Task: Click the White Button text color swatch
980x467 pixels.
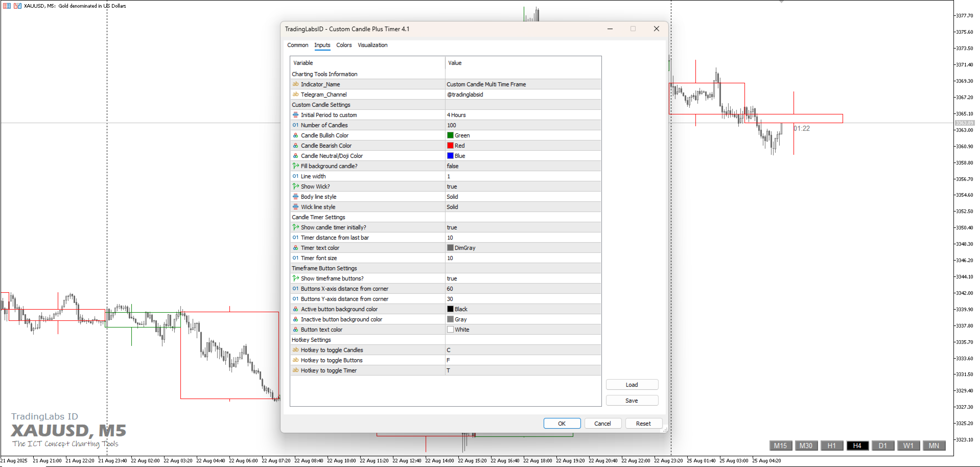Action: point(450,330)
